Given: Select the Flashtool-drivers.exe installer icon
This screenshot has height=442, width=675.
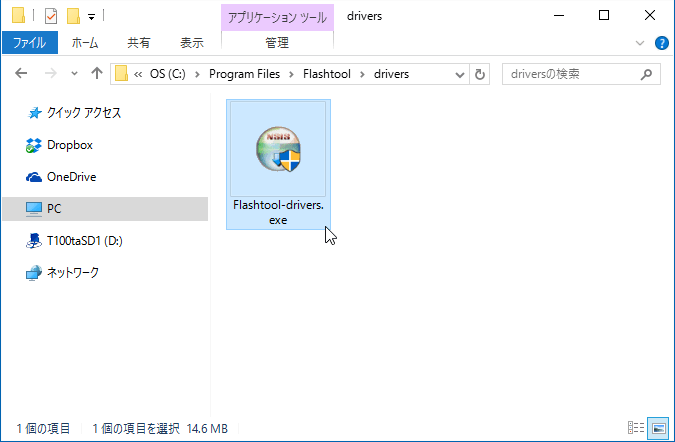Looking at the screenshot, I should (x=278, y=149).
